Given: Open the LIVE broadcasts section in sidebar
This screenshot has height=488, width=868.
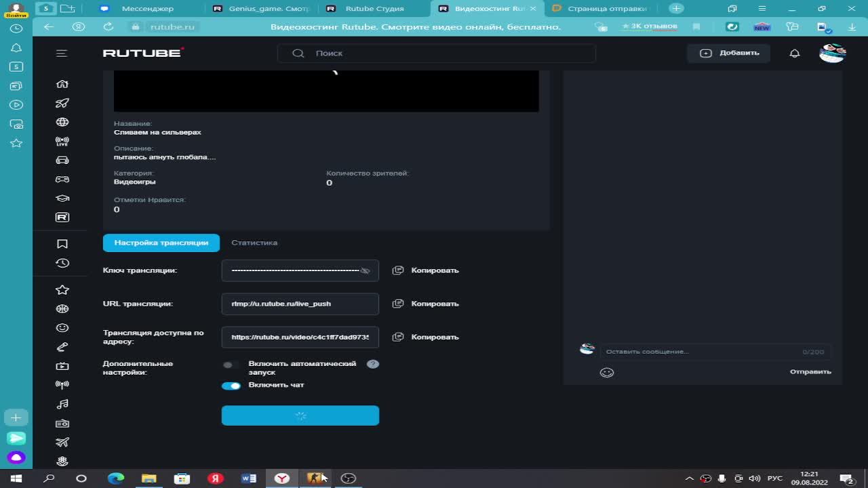Looking at the screenshot, I should [x=62, y=141].
